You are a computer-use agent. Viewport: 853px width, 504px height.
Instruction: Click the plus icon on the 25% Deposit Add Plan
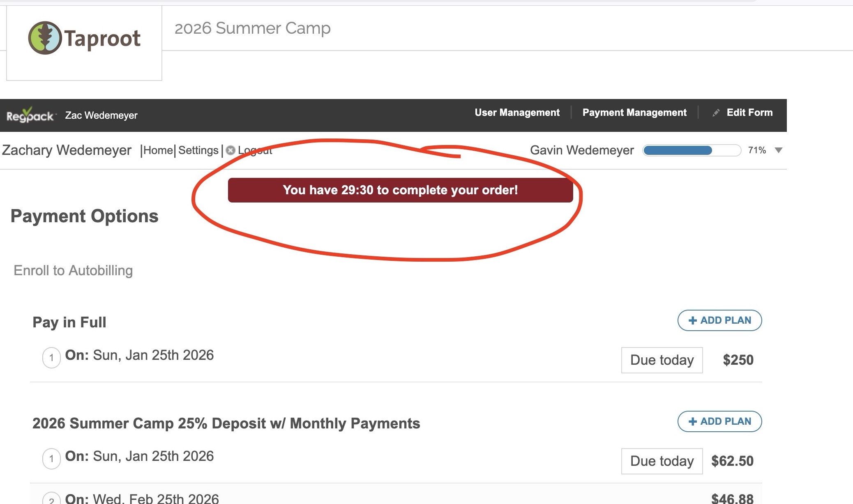693,421
